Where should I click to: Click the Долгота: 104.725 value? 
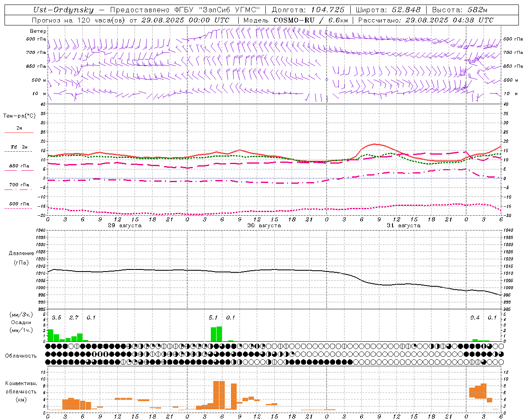[308, 10]
